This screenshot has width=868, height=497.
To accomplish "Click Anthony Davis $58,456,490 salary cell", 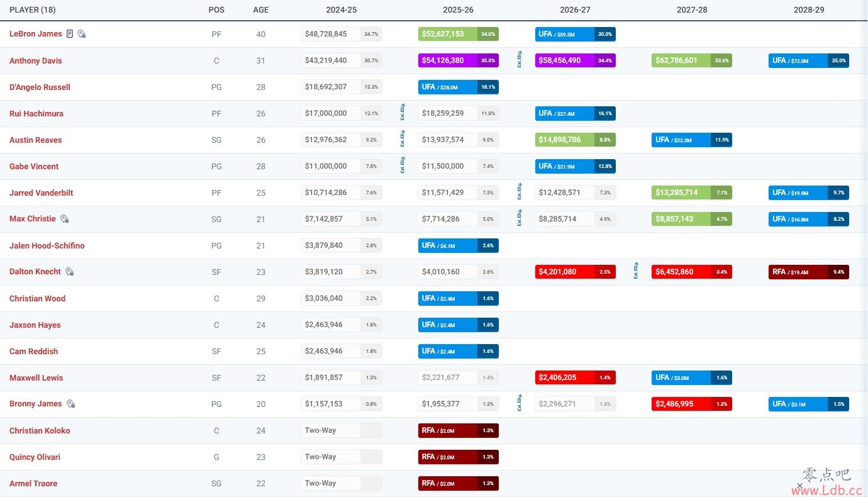I will 576,60.
